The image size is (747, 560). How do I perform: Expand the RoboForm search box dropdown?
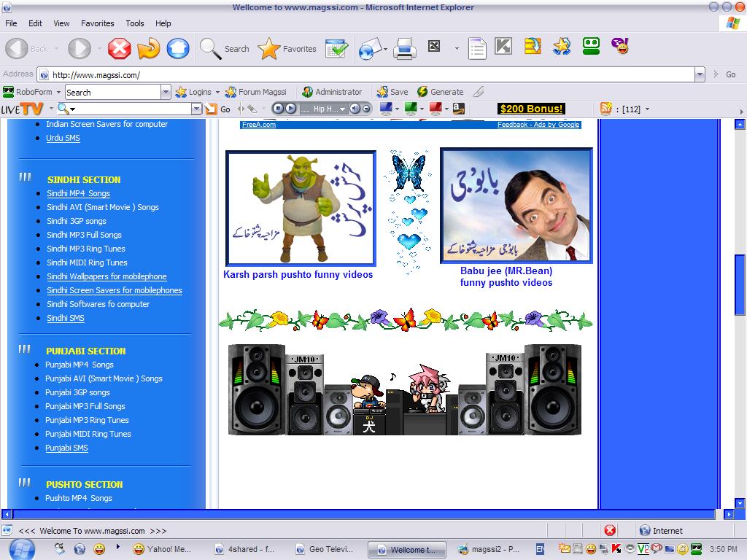click(x=166, y=92)
